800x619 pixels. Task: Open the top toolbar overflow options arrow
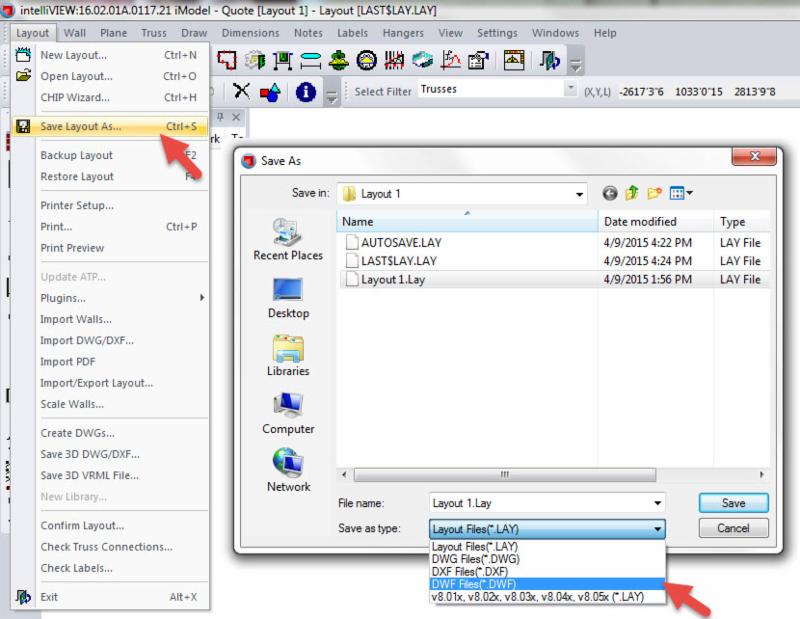click(576, 65)
